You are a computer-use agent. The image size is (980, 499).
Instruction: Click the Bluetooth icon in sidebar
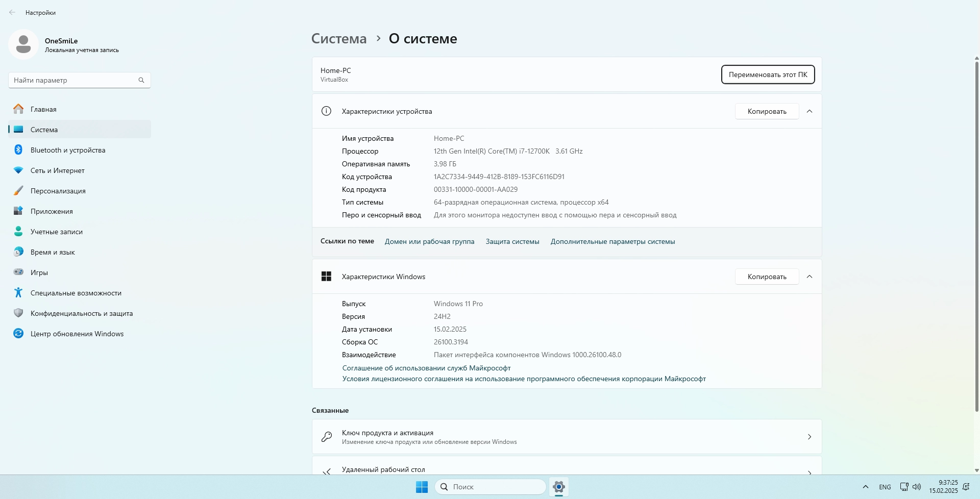point(18,149)
